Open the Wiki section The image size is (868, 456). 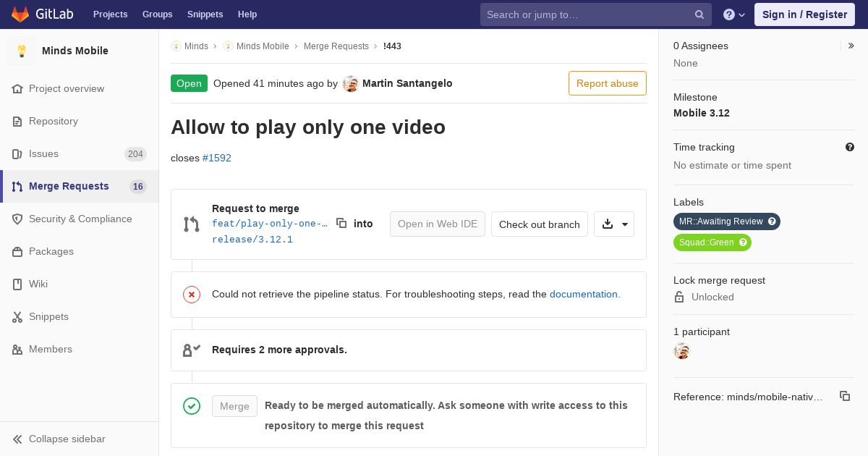pos(38,284)
